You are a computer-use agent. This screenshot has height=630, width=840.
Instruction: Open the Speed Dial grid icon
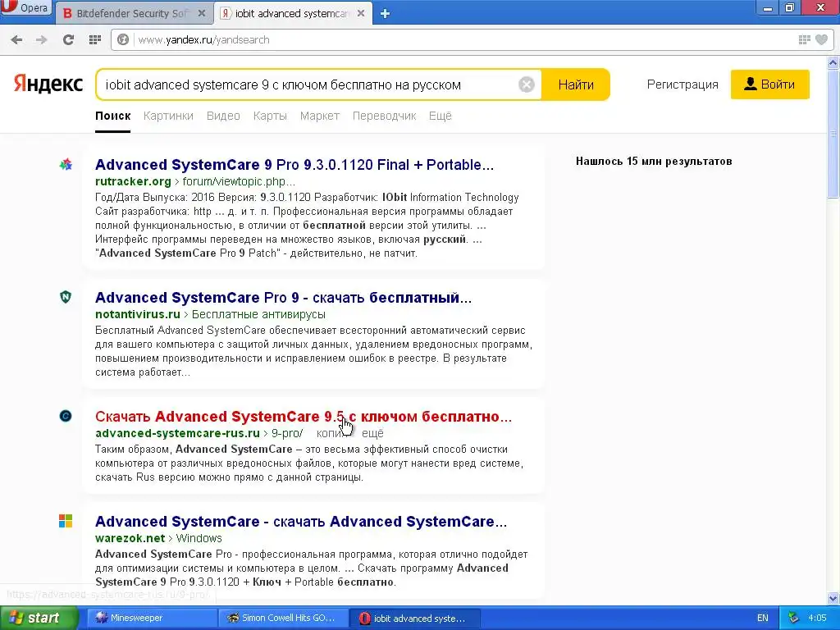click(x=95, y=39)
